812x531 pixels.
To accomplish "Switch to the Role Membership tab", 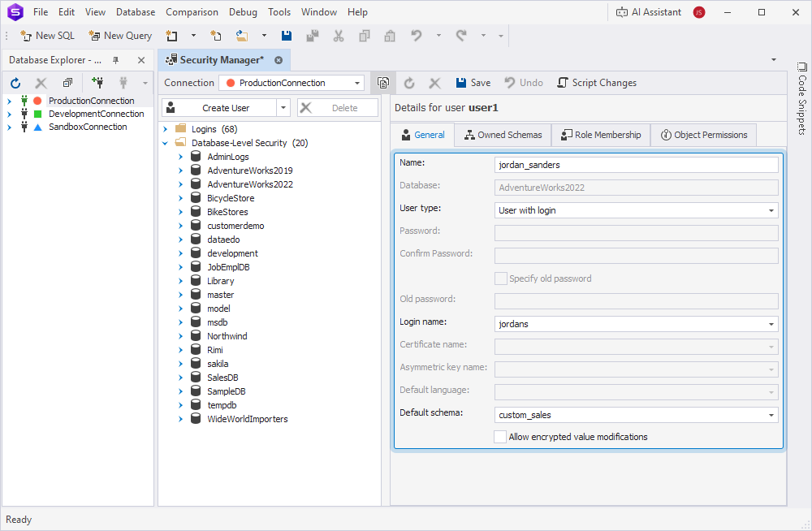I will click(x=601, y=134).
